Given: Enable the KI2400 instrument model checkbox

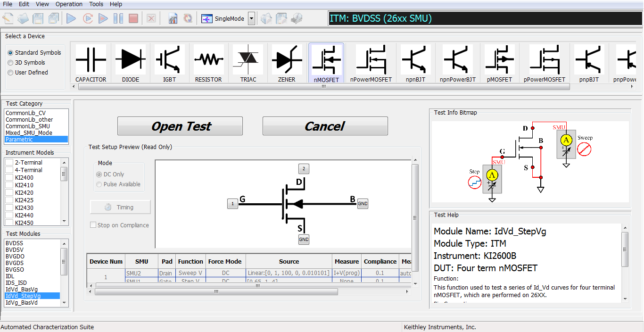Looking at the screenshot, I should (9, 178).
